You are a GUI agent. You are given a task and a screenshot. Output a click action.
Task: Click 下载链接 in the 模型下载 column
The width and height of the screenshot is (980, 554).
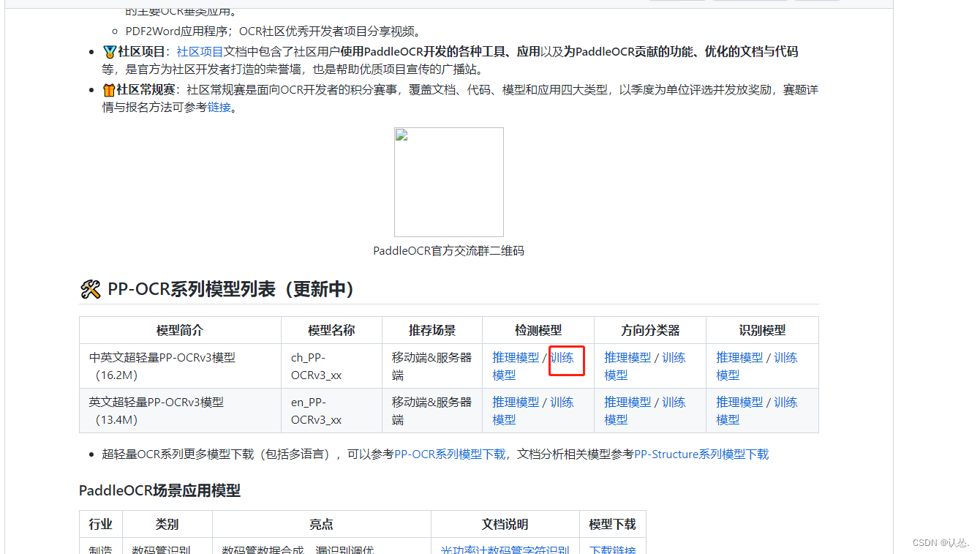(612, 549)
